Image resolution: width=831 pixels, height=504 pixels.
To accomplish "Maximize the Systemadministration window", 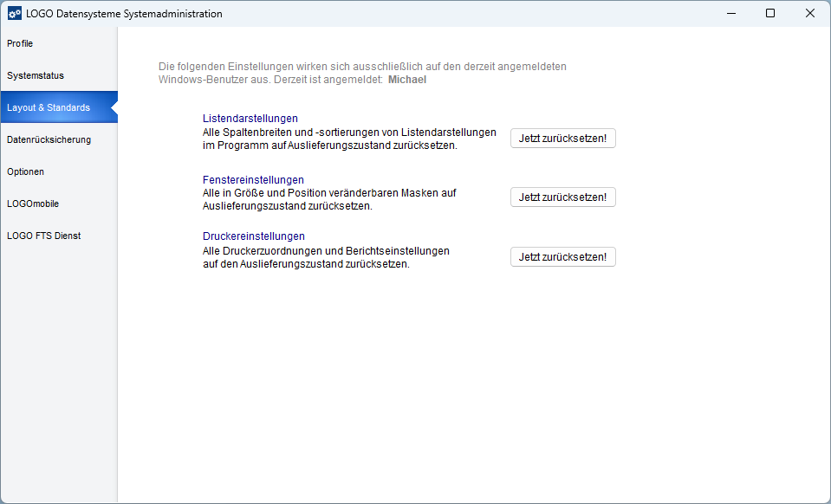I will coord(770,13).
